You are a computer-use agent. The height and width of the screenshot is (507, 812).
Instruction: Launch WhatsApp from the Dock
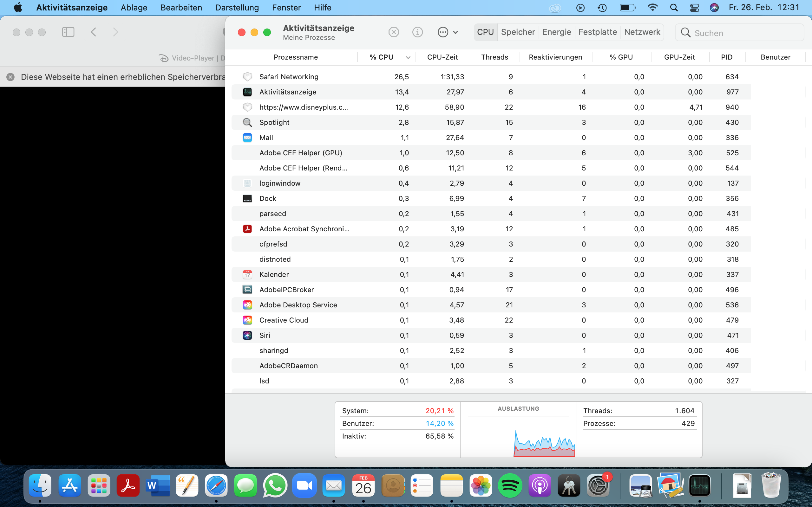point(275,485)
